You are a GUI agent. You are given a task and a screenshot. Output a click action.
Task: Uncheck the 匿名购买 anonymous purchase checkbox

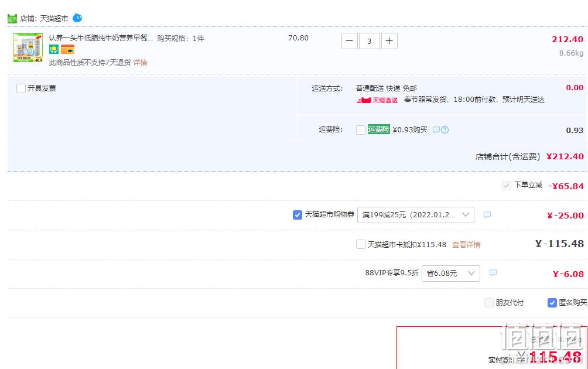pyautogui.click(x=552, y=303)
